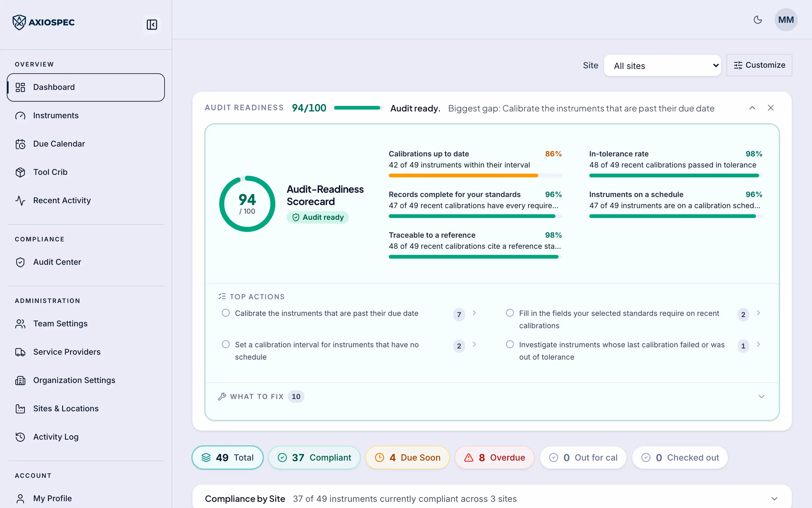The height and width of the screenshot is (508, 812).
Task: Click the Customize button
Action: (759, 65)
